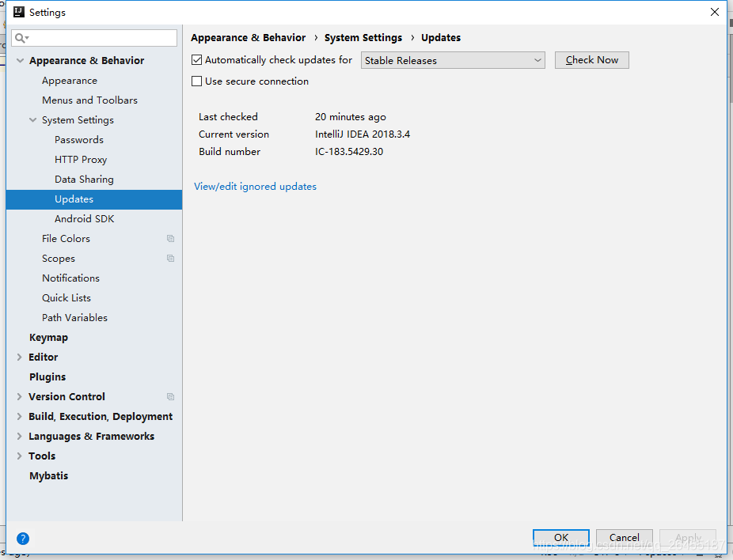Viewport: 733px width, 560px height.
Task: Enable Use secure connection checkbox
Action: pyautogui.click(x=197, y=81)
